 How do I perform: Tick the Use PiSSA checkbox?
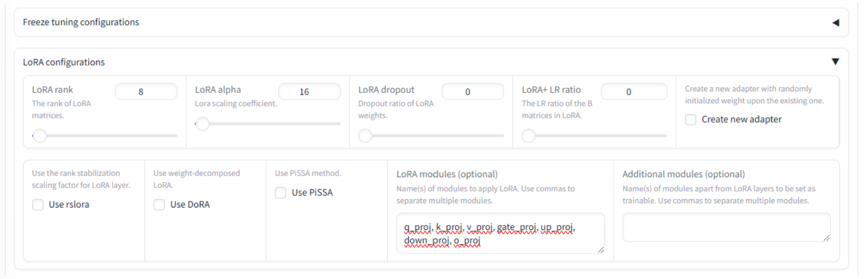coord(281,193)
